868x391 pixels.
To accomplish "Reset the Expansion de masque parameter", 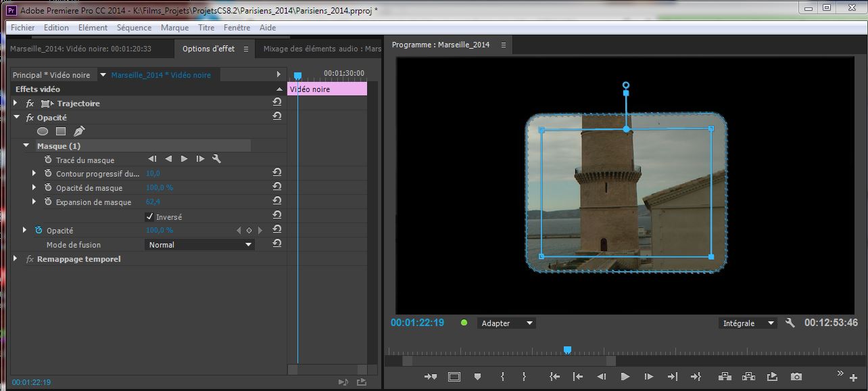I will (276, 202).
